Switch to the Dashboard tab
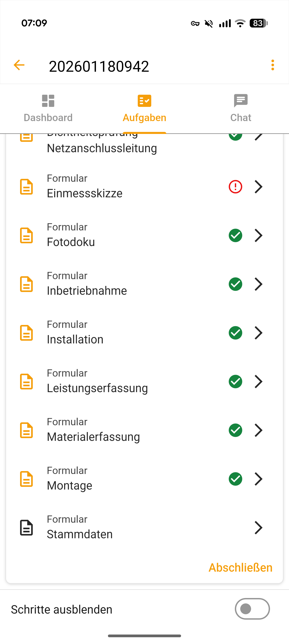 coord(48,108)
